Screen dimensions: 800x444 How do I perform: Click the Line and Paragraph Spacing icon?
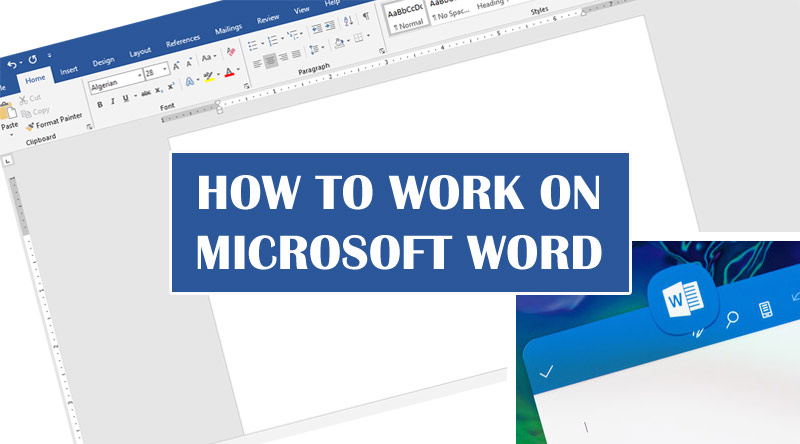click(314, 50)
